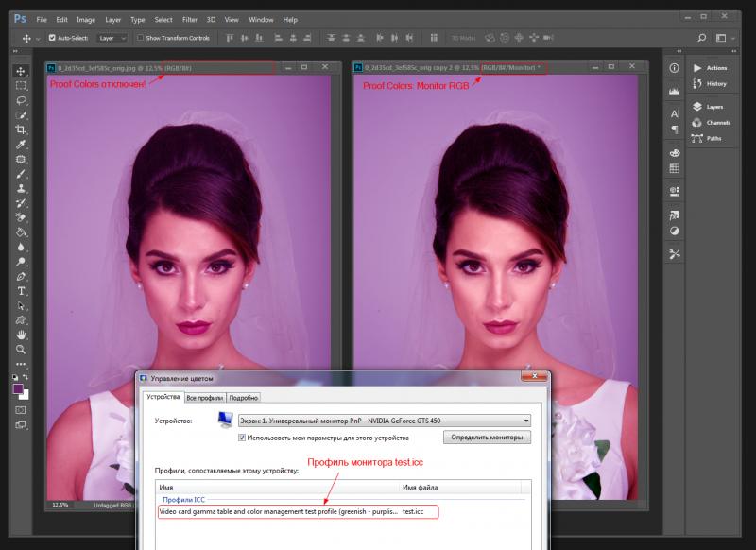
Task: Open the Layers panel
Action: [708, 107]
